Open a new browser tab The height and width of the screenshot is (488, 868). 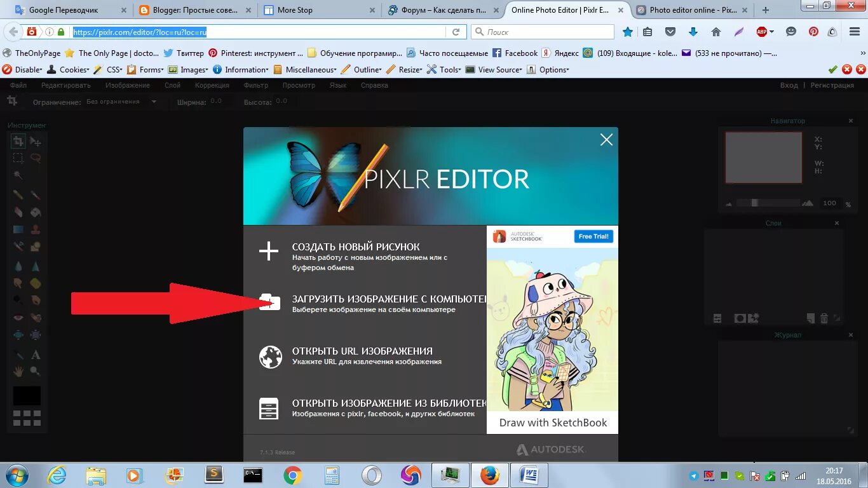[x=766, y=10]
